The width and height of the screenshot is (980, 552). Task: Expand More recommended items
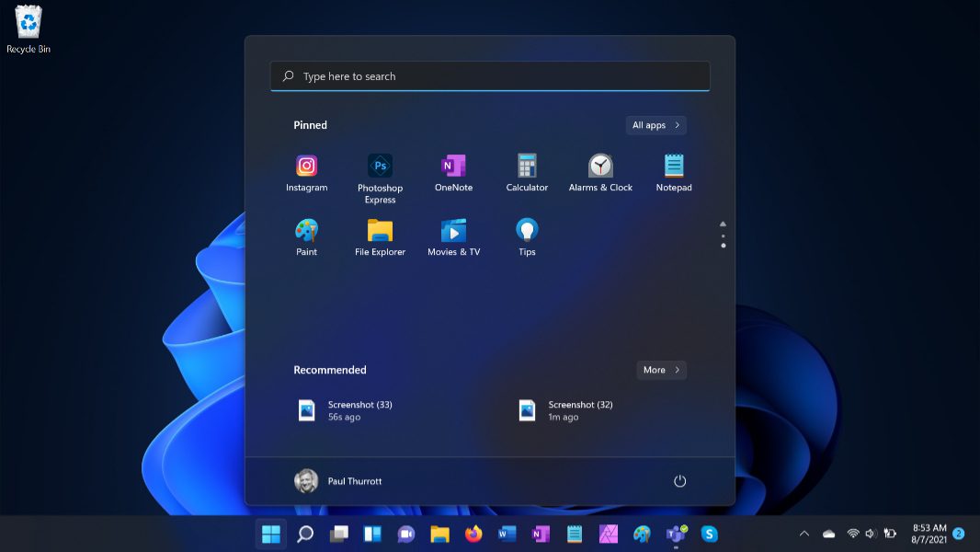tap(661, 370)
